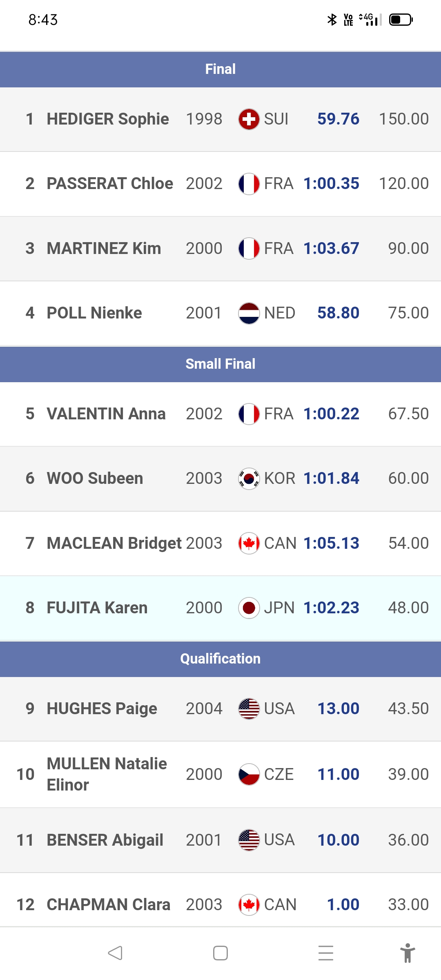
Task: Tap the Japan flag beside JPN
Action: [x=249, y=608]
